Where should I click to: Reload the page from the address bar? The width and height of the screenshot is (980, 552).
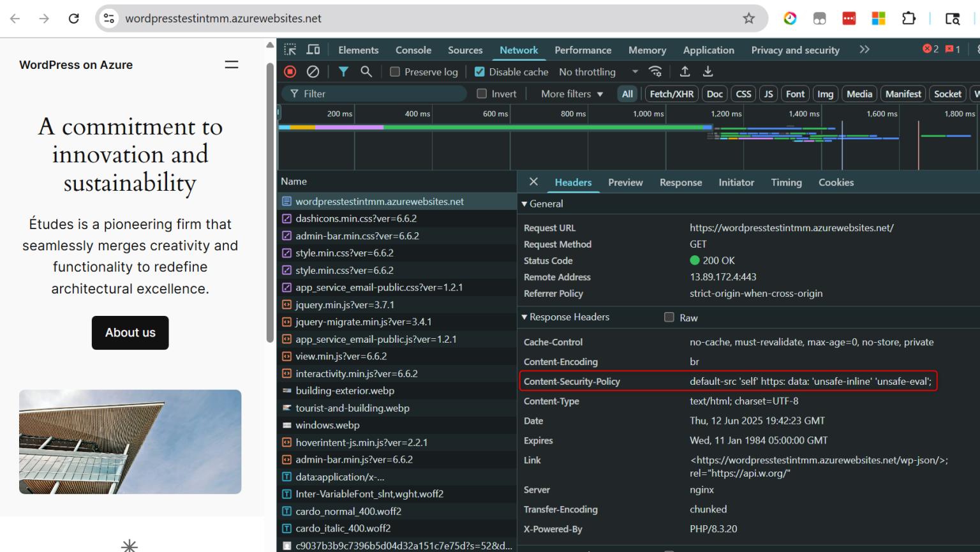tap(73, 19)
